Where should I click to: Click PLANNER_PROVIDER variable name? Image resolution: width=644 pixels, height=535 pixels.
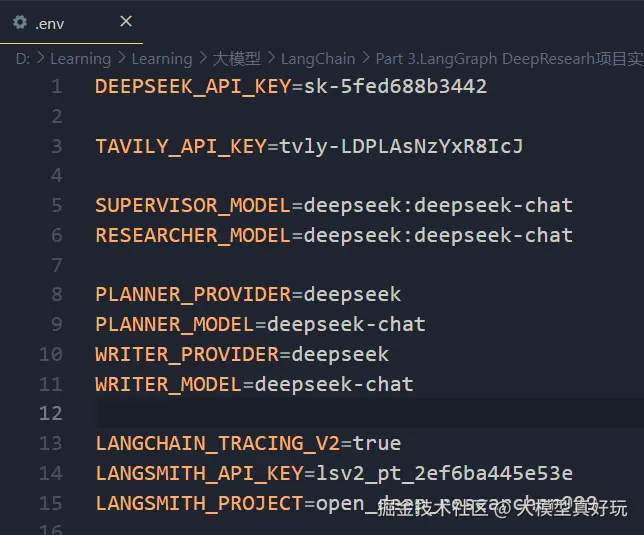193,295
